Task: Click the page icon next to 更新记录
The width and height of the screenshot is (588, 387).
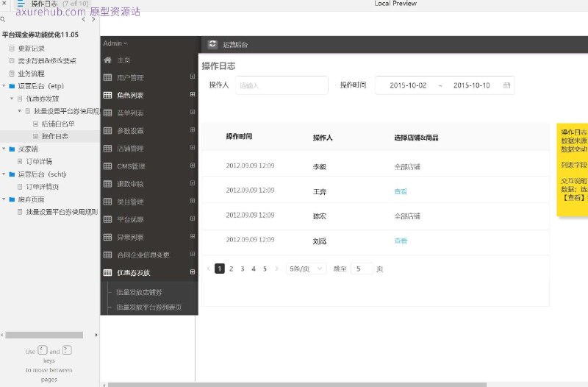Action: (12, 49)
